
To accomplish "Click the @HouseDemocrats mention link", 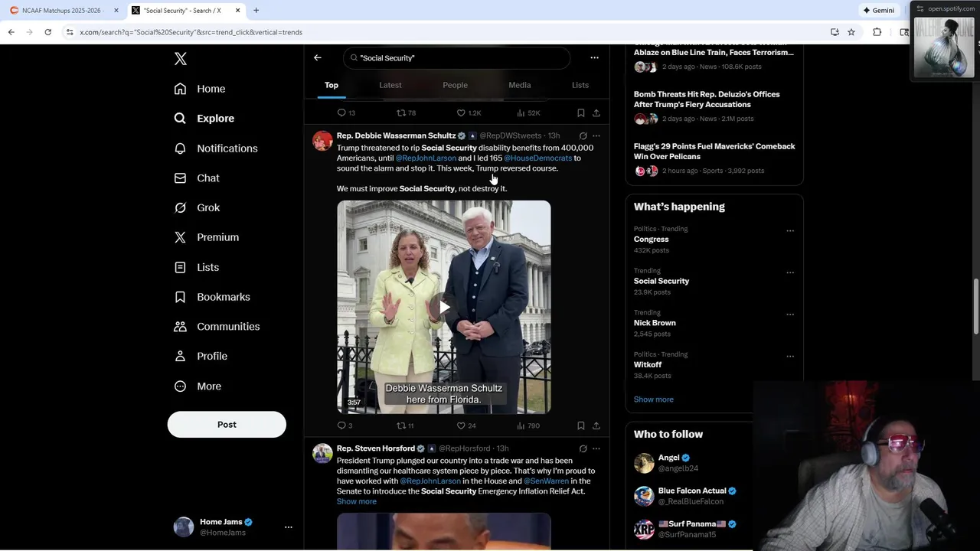I will [x=537, y=158].
